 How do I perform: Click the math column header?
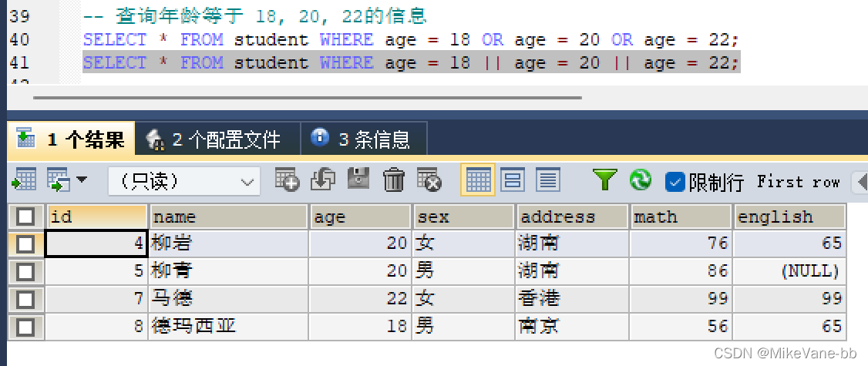coord(681,217)
